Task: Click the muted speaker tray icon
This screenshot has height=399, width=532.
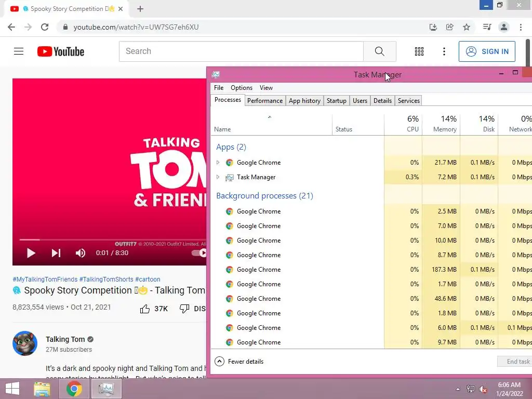Action: tap(483, 389)
